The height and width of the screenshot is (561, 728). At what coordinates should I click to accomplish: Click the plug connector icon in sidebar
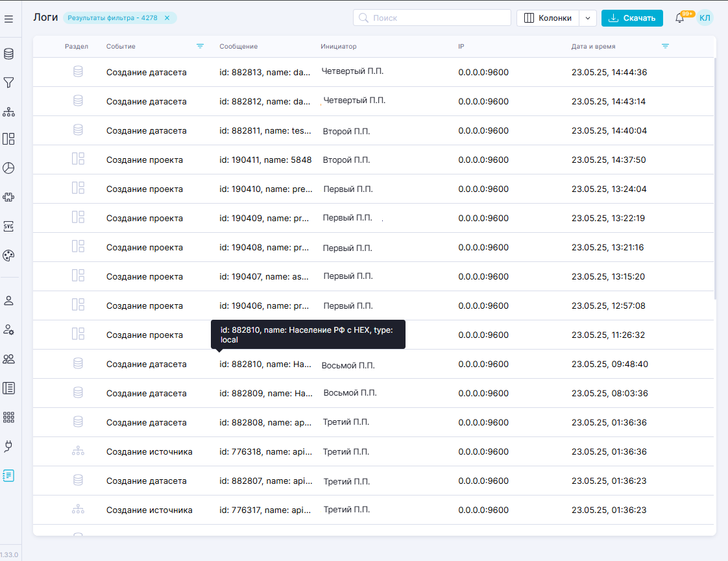pyautogui.click(x=8, y=446)
